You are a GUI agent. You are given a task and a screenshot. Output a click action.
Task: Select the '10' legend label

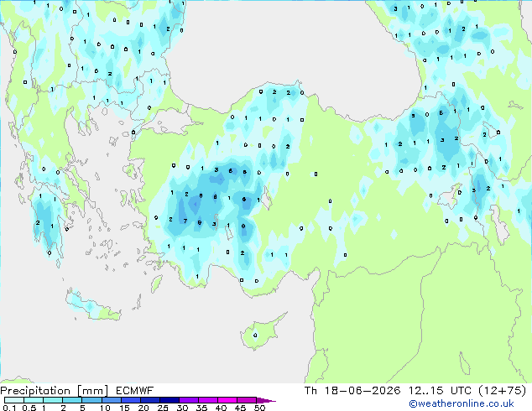(105, 408)
